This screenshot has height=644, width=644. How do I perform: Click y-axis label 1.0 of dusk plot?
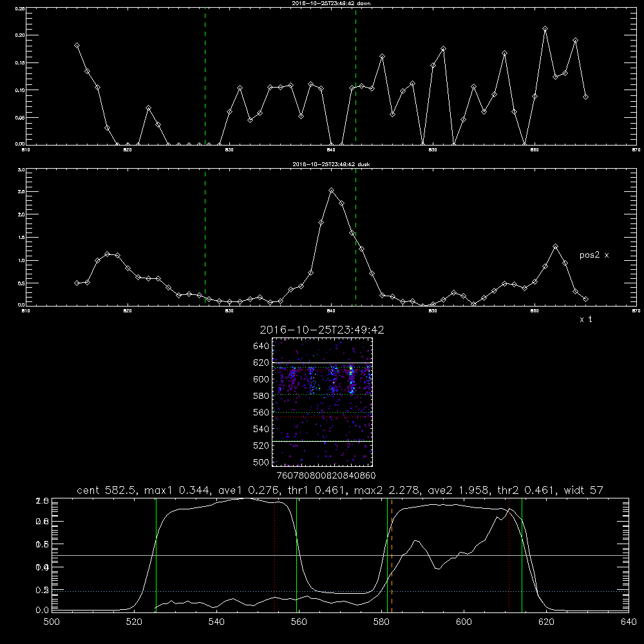tap(22, 260)
